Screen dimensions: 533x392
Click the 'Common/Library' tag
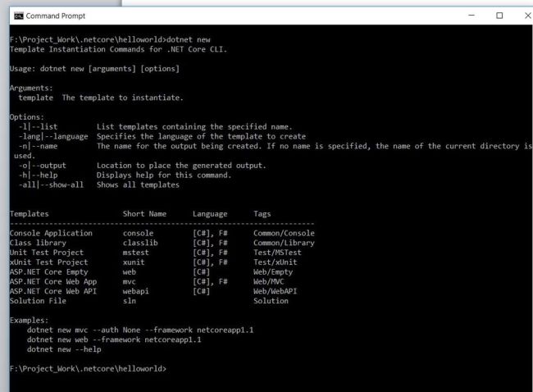tap(285, 243)
